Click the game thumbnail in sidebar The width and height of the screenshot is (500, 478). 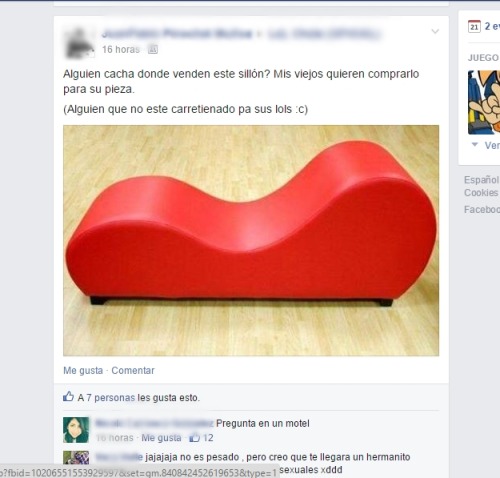pos(484,102)
